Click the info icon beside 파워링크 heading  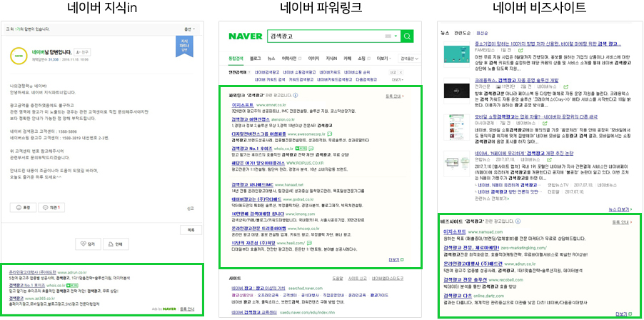[x=296, y=96]
